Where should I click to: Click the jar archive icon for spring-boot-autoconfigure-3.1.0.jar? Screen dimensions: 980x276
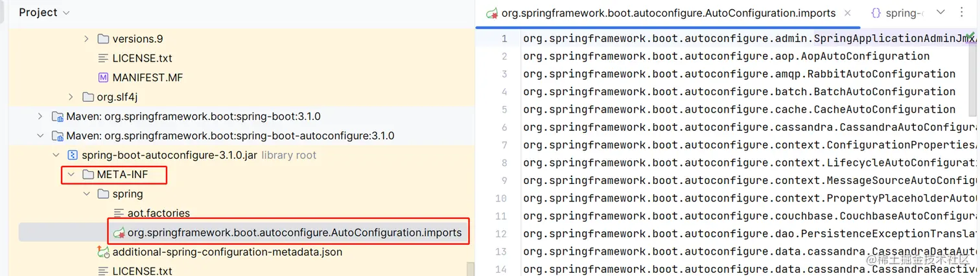[x=73, y=155]
